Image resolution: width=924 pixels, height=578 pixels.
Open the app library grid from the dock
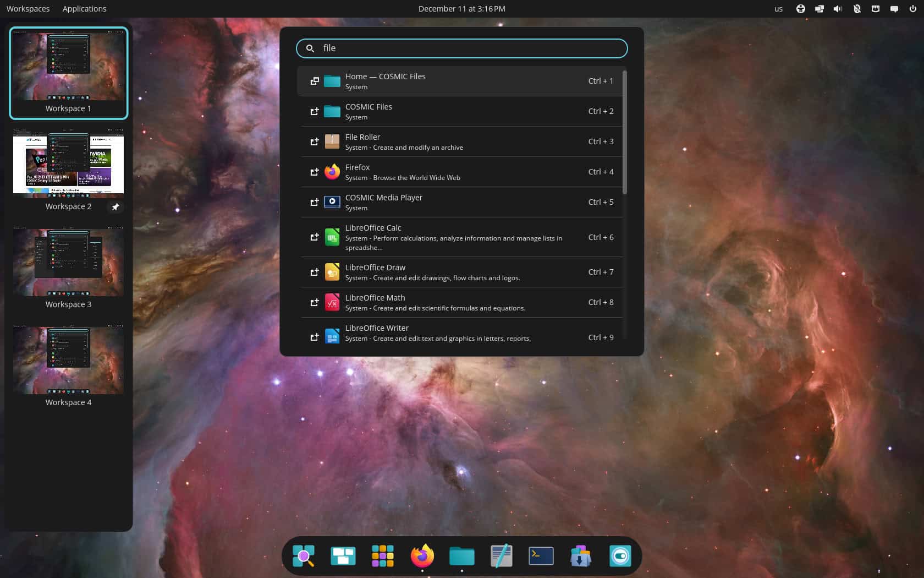click(x=383, y=556)
